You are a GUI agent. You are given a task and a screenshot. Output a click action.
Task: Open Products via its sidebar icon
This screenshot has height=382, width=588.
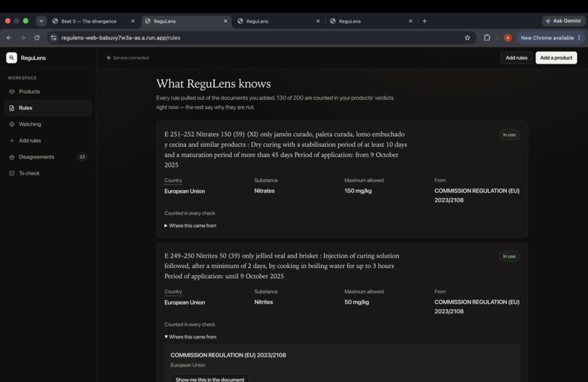pyautogui.click(x=12, y=91)
